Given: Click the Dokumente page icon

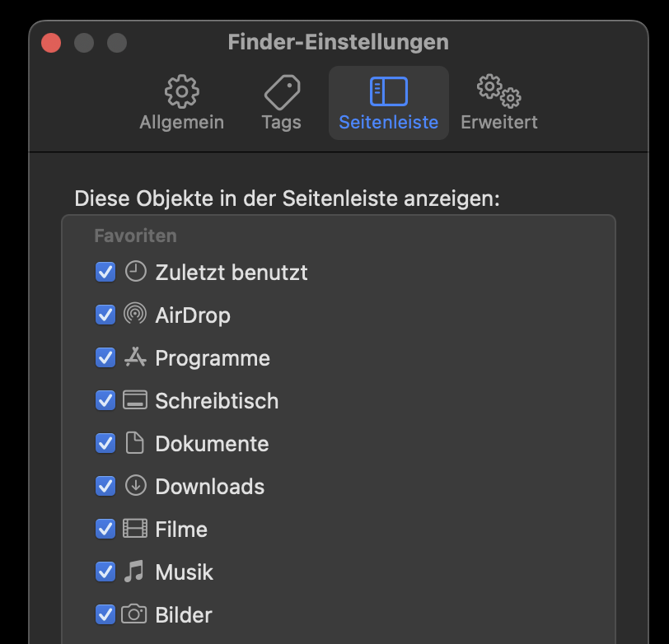Looking at the screenshot, I should (134, 443).
